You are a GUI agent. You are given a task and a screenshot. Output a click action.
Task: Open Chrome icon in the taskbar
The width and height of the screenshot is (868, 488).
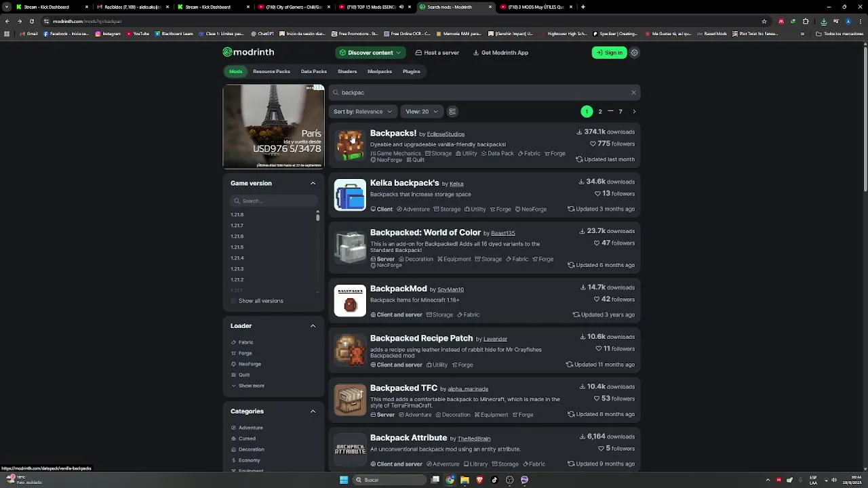(x=450, y=480)
